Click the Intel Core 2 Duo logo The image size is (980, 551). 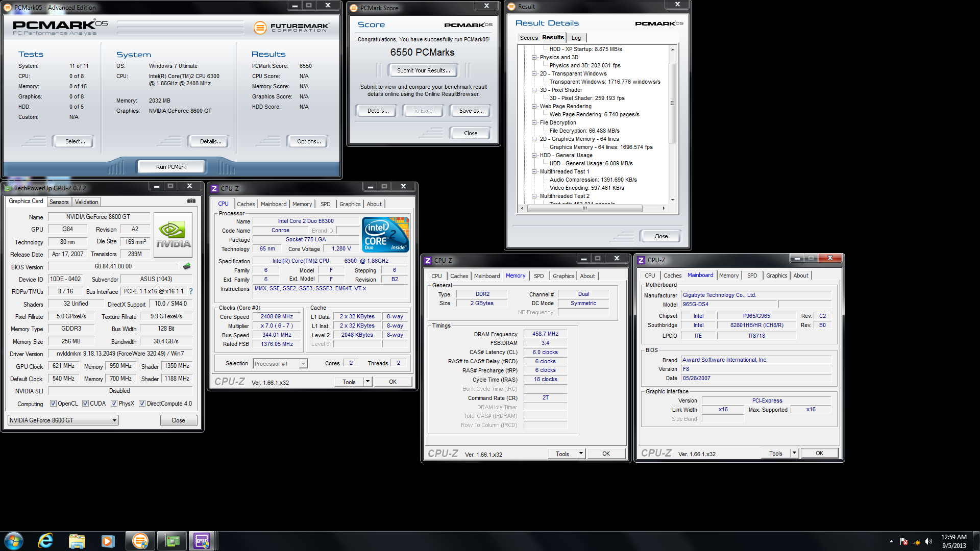tap(385, 234)
